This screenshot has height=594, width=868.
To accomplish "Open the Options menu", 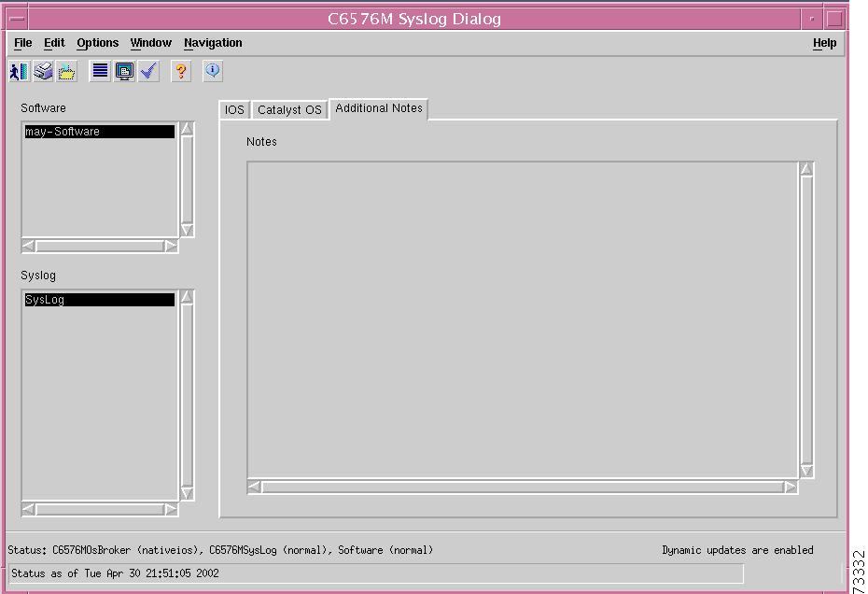I will (x=97, y=43).
